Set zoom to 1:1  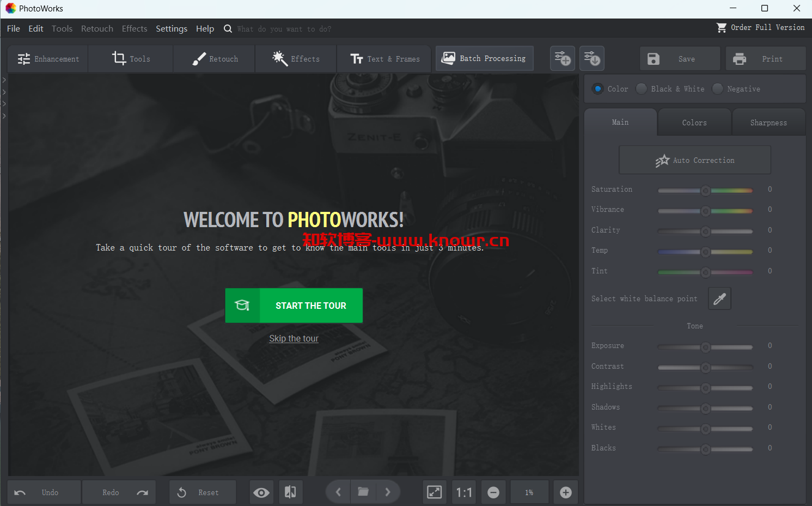[464, 492]
